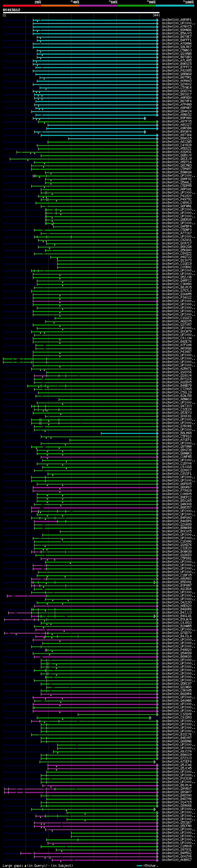Select hit label UniRef100_B6T9E7
The image size is (197, 868).
[177, 37]
